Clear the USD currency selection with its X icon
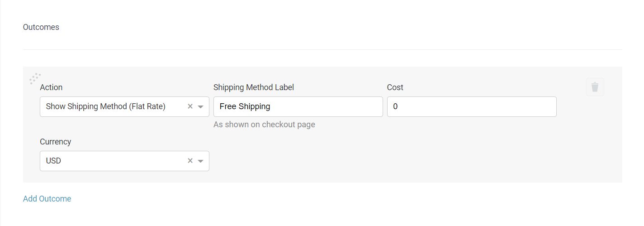 click(190, 161)
